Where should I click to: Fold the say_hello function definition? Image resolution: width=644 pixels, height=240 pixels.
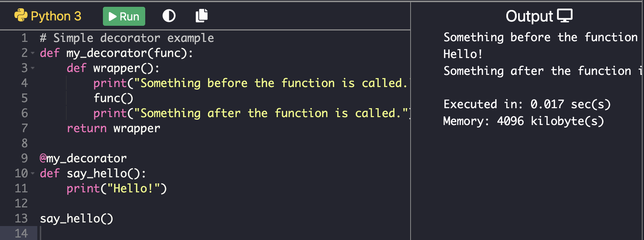tap(33, 173)
